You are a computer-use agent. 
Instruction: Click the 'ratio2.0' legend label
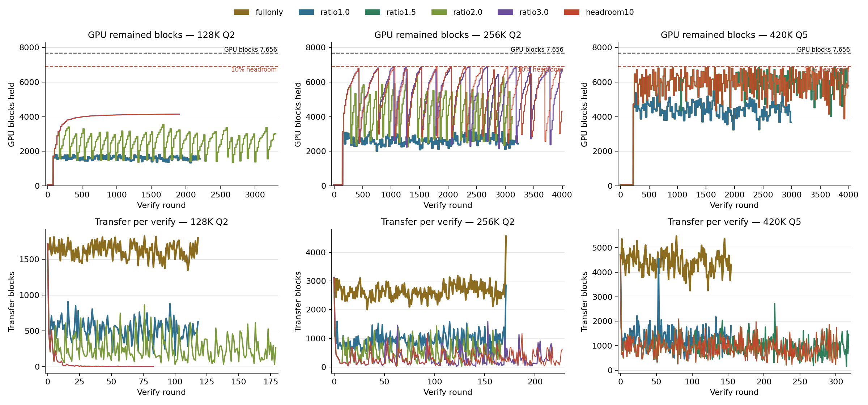click(x=468, y=12)
